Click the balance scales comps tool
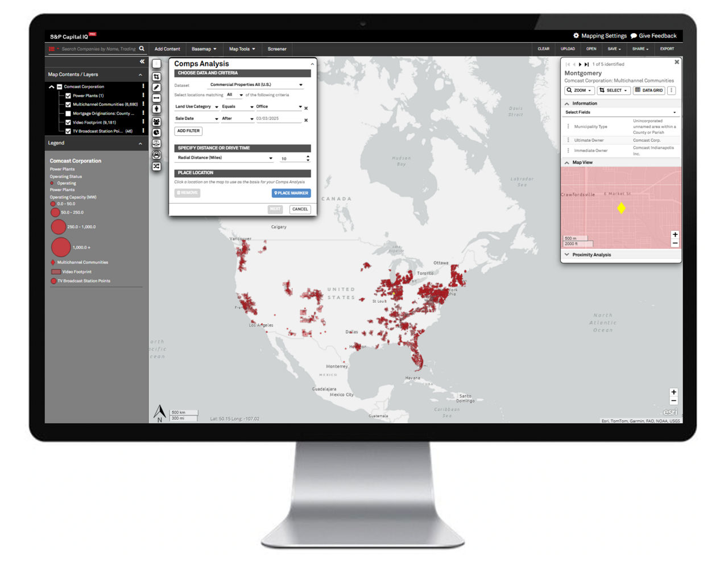The height and width of the screenshot is (563, 728). pos(156,144)
